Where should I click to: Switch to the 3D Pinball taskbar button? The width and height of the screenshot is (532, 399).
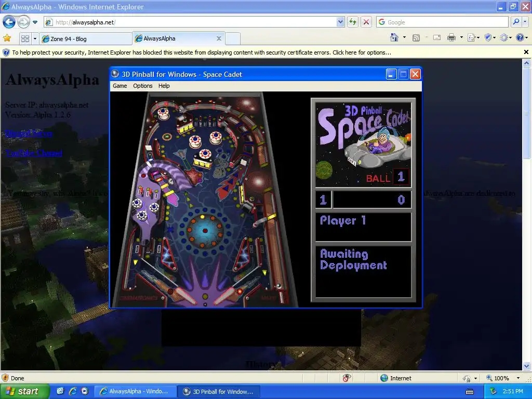[x=219, y=392]
